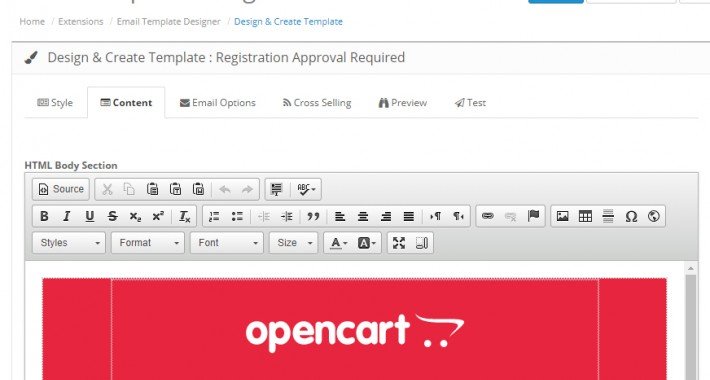The width and height of the screenshot is (710, 380).
Task: Insert a bulleted list
Action: (237, 216)
